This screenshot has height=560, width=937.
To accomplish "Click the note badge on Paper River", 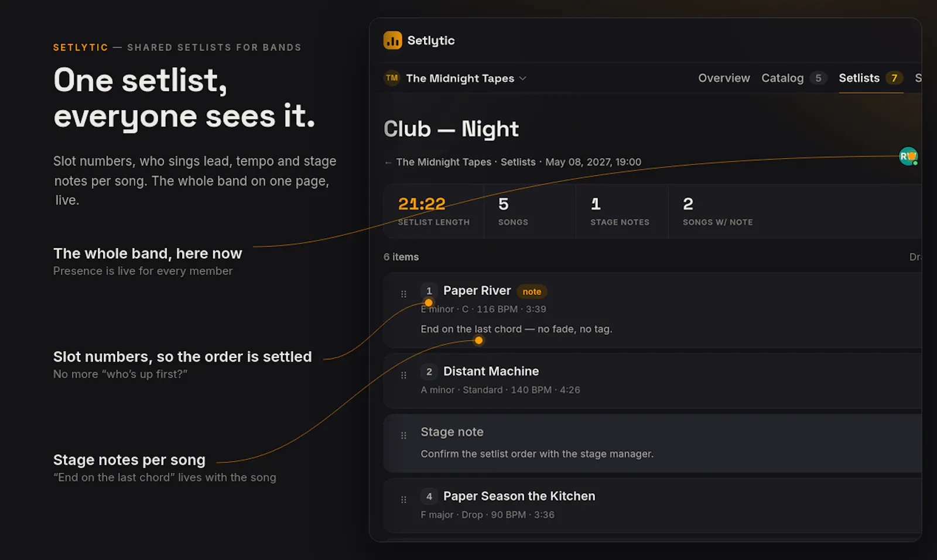I will coord(532,291).
